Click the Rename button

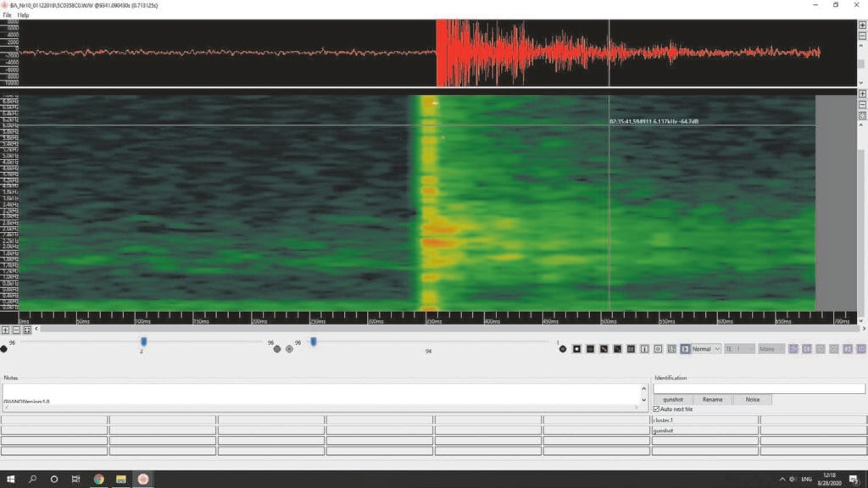tap(712, 399)
